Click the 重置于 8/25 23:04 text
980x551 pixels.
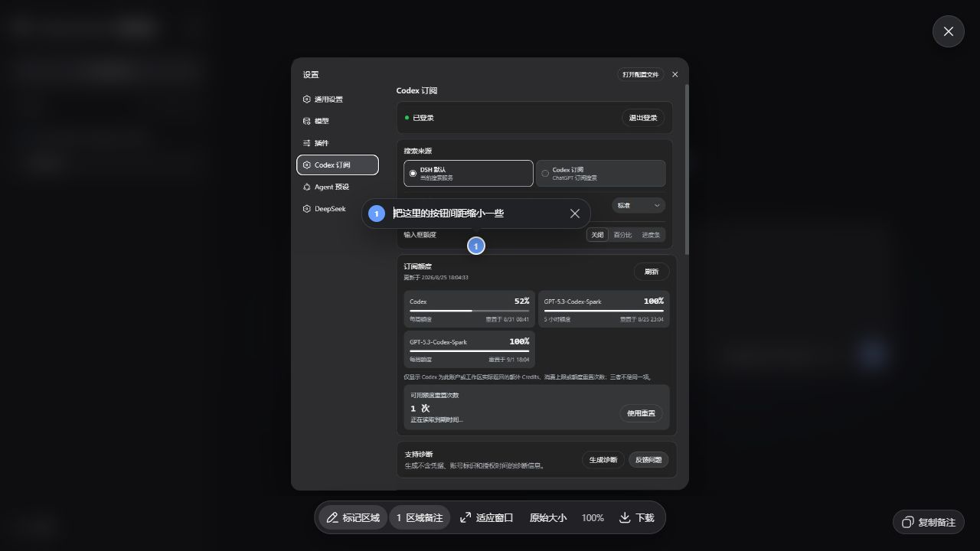pos(642,319)
